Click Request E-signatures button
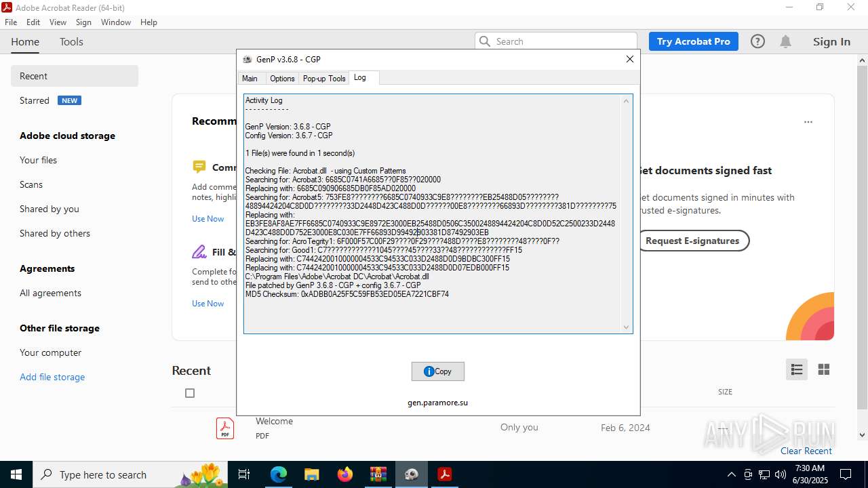This screenshot has width=868, height=488. pos(692,241)
